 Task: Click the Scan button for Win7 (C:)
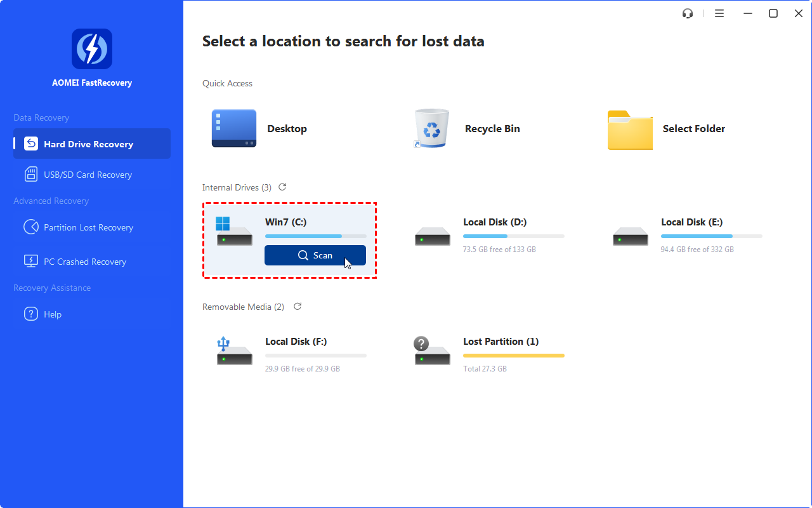point(315,255)
